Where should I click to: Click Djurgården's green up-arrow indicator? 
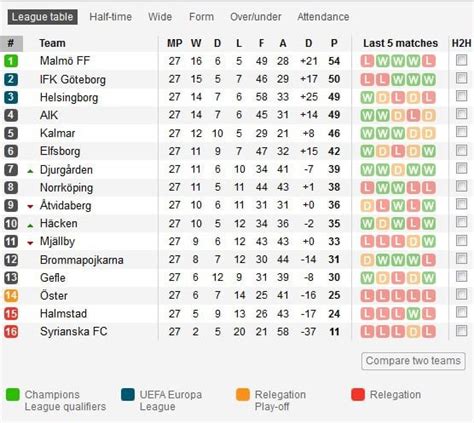tap(30, 171)
